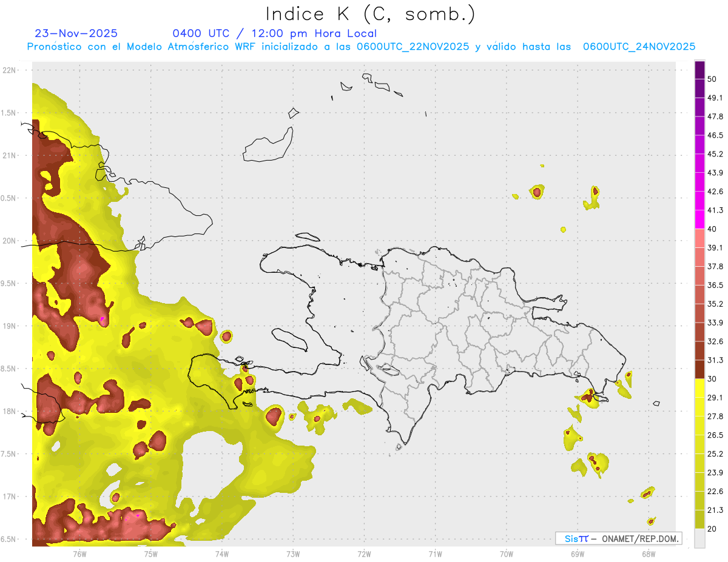Click longitude axis label "72W"
This screenshot has height=562, width=728.
tap(364, 554)
